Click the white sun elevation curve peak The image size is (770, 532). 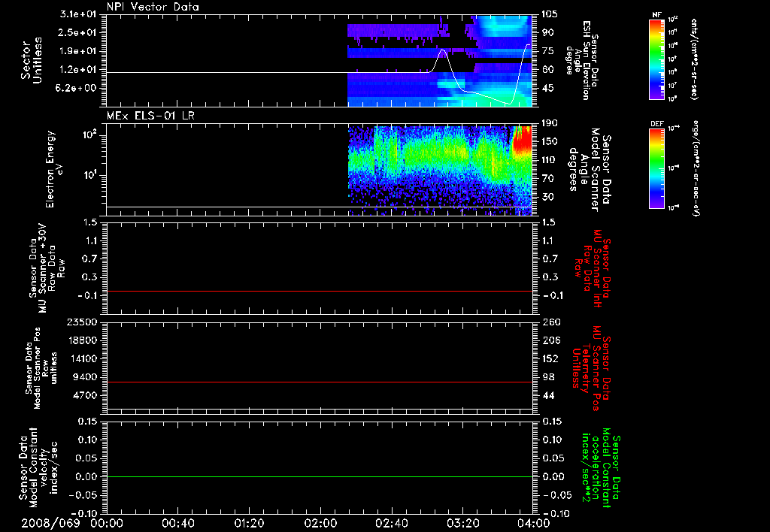pos(443,50)
